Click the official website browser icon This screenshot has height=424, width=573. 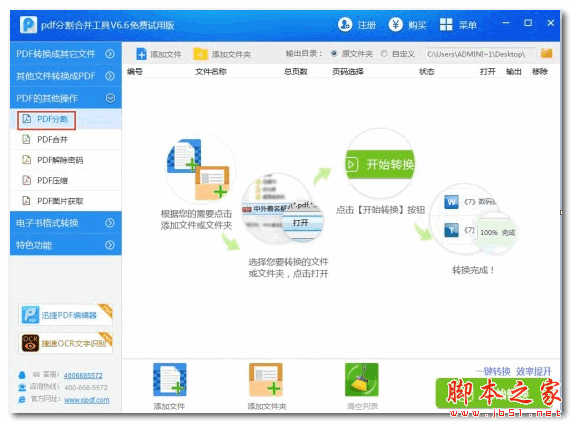click(x=22, y=400)
